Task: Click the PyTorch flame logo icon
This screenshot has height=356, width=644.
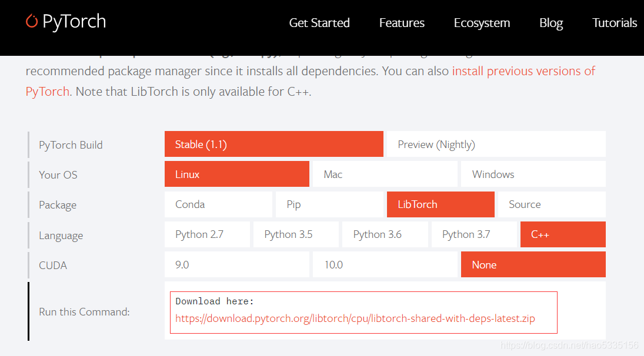Action: click(32, 21)
